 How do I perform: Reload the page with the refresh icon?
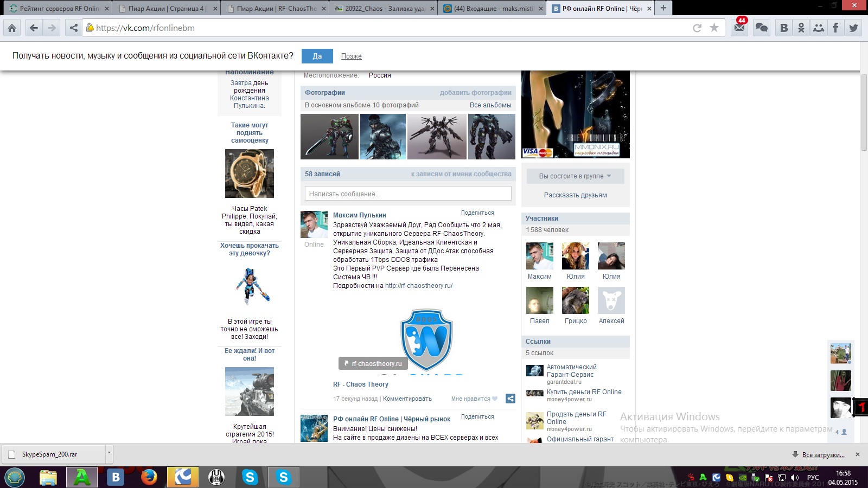coord(697,28)
